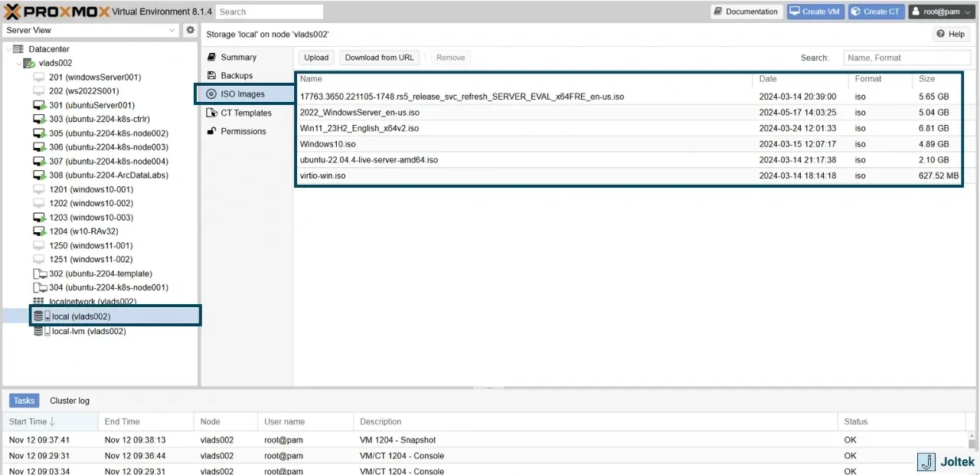Open the root@pam menu arrow

click(969, 12)
